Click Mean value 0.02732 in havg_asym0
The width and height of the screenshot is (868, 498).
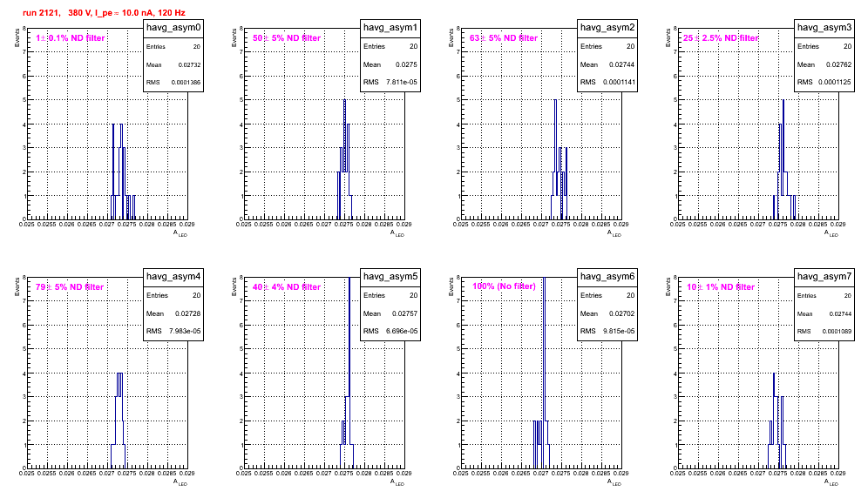click(189, 64)
